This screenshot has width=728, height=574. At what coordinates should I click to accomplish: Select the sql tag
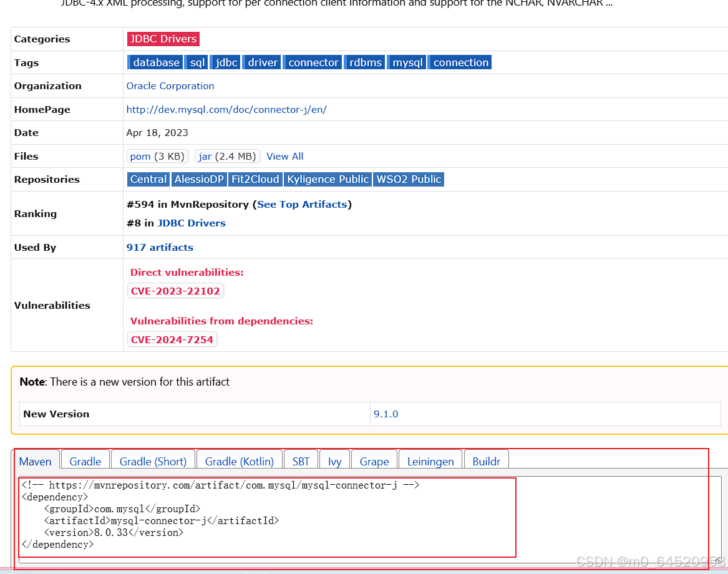(197, 62)
